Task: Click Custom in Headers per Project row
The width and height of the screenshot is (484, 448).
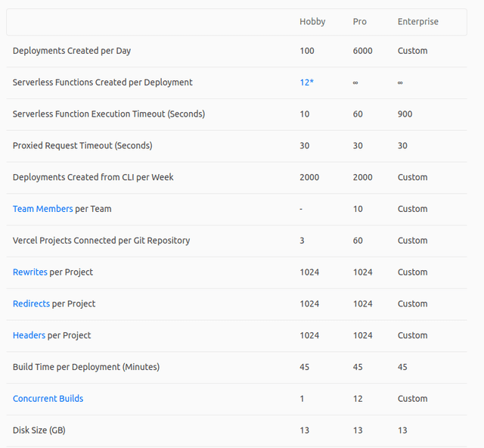Action: click(412, 335)
